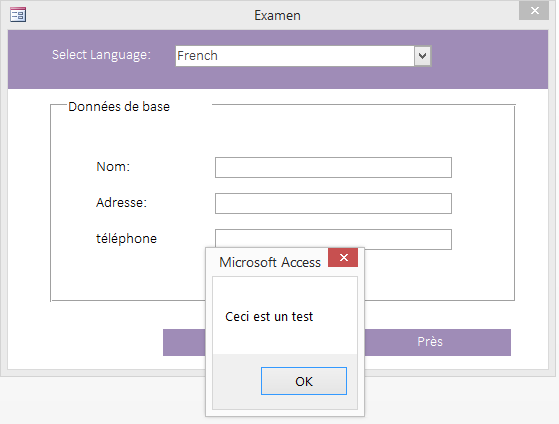Click the Access form icon in title bar
The width and height of the screenshot is (559, 424).
pyautogui.click(x=18, y=15)
